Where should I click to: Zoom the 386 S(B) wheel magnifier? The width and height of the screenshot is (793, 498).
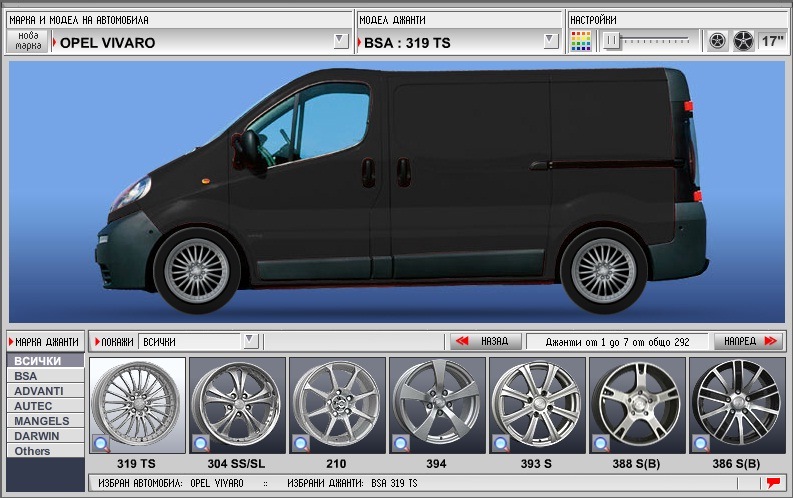tap(701, 443)
